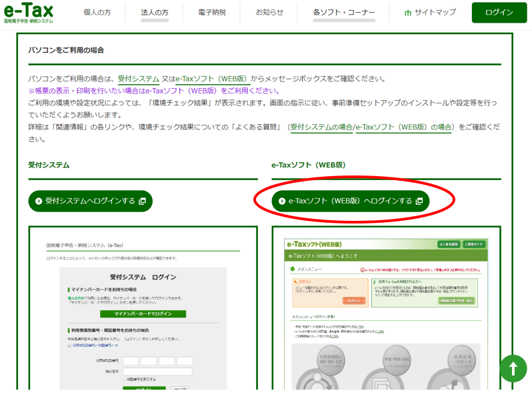Viewport: 532px width, 399px height.
Task: Click the 受付システム section heading
Action: point(49,165)
